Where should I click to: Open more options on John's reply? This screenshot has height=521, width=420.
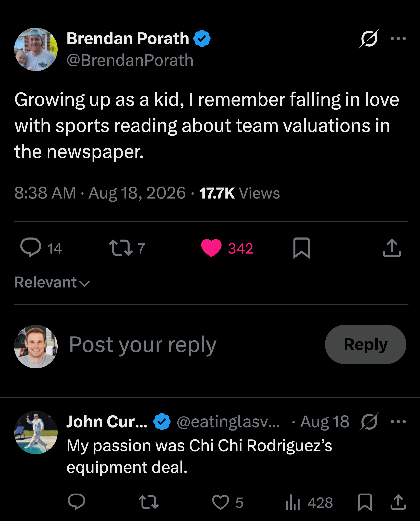tap(398, 422)
